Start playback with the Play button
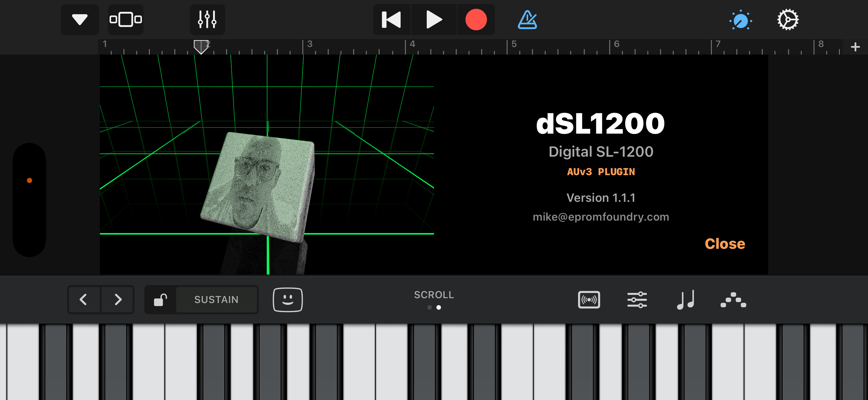Image resolution: width=868 pixels, height=400 pixels. [434, 20]
